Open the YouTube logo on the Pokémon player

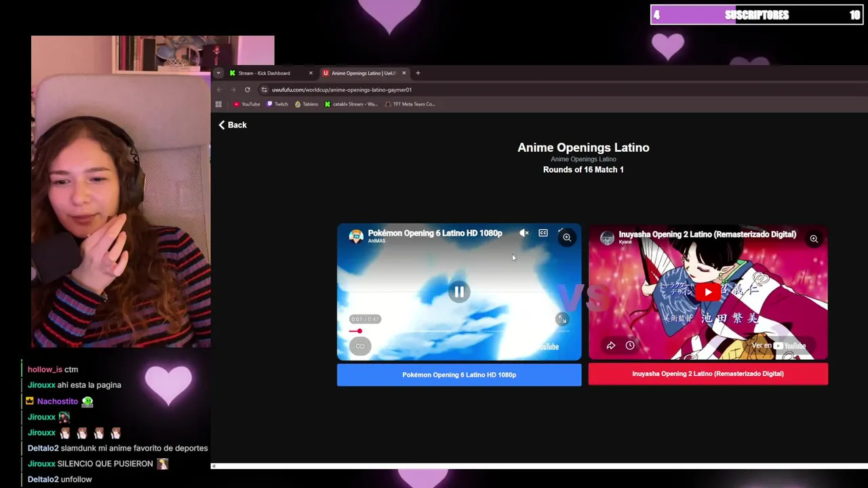tap(548, 347)
